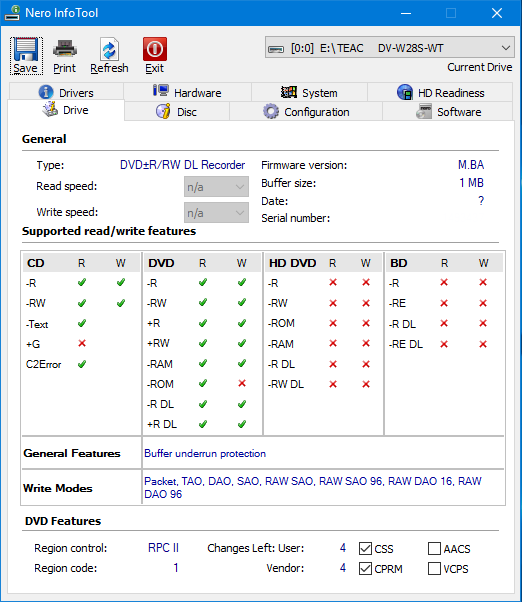This screenshot has width=522, height=602.
Task: Click the Exit button label
Action: pos(154,68)
